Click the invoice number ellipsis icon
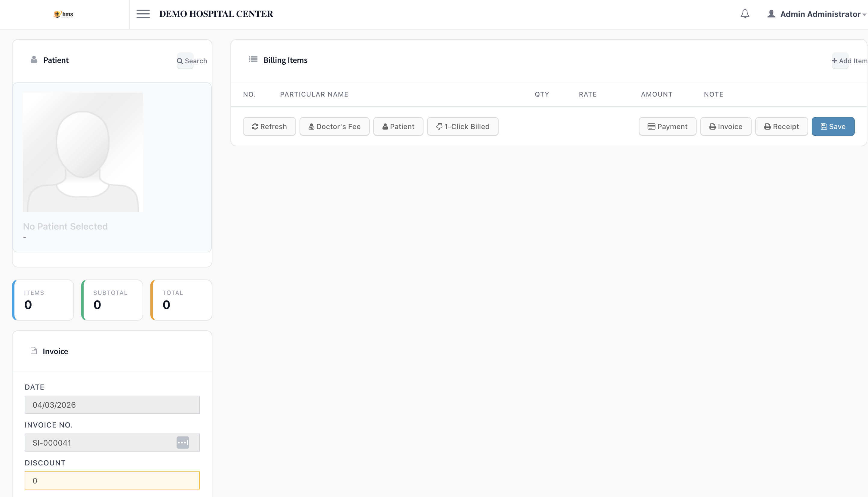 tap(183, 442)
